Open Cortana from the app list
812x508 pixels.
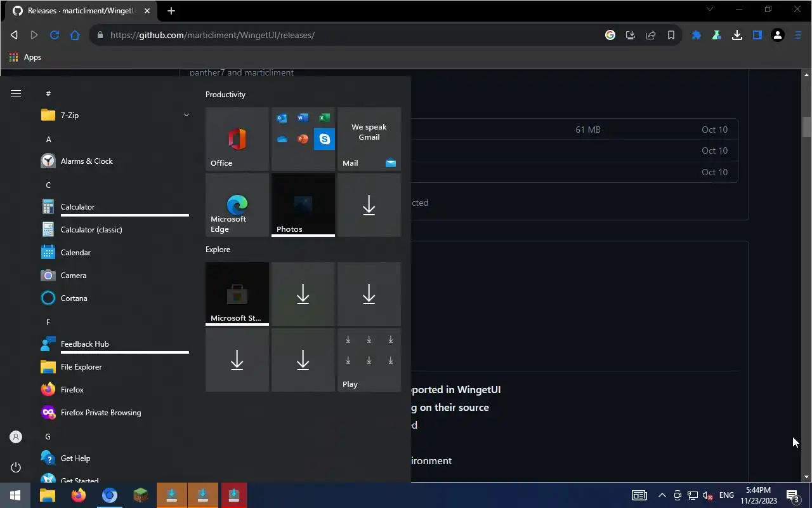115,298
